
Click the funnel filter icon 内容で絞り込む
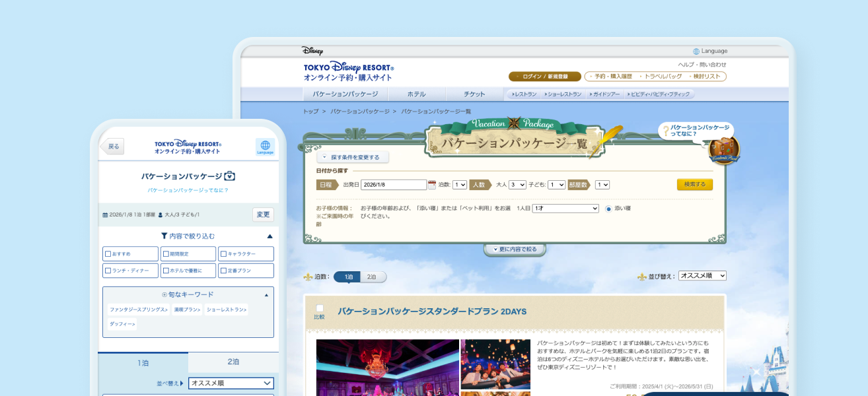tap(164, 236)
